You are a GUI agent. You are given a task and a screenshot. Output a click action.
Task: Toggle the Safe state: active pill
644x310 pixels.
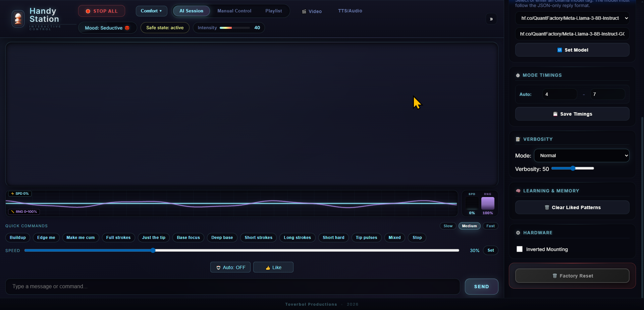pos(165,27)
